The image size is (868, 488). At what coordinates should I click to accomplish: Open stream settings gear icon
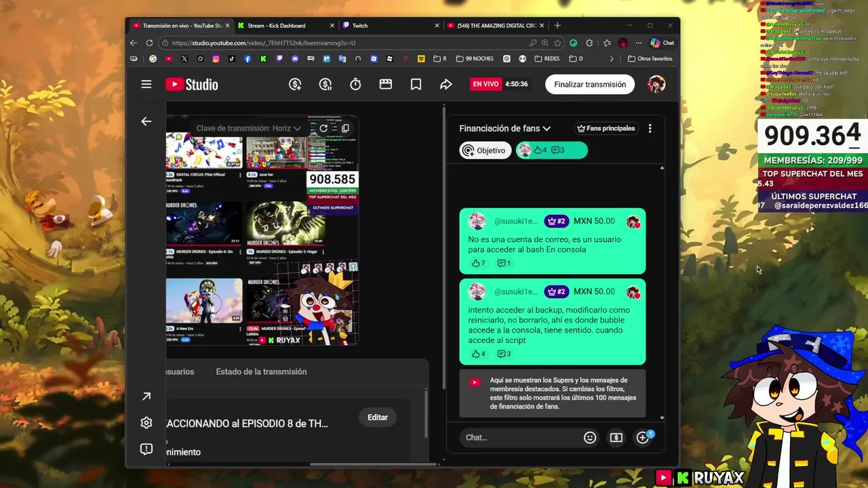point(146,423)
